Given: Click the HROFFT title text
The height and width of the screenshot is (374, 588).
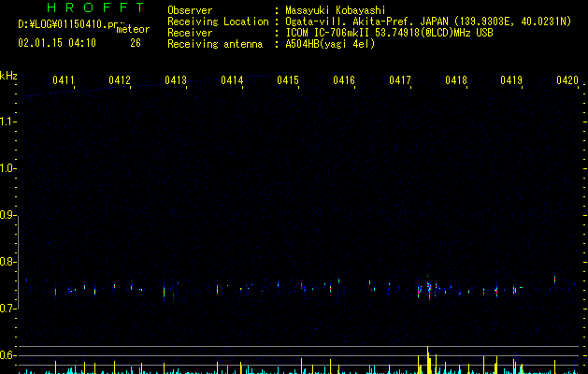Looking at the screenshot, I should (x=95, y=7).
